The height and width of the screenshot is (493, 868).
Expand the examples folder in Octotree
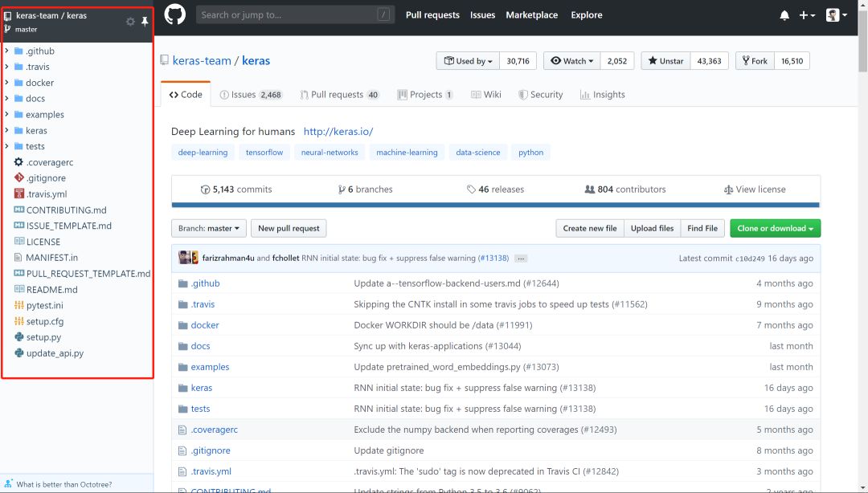[x=6, y=115]
